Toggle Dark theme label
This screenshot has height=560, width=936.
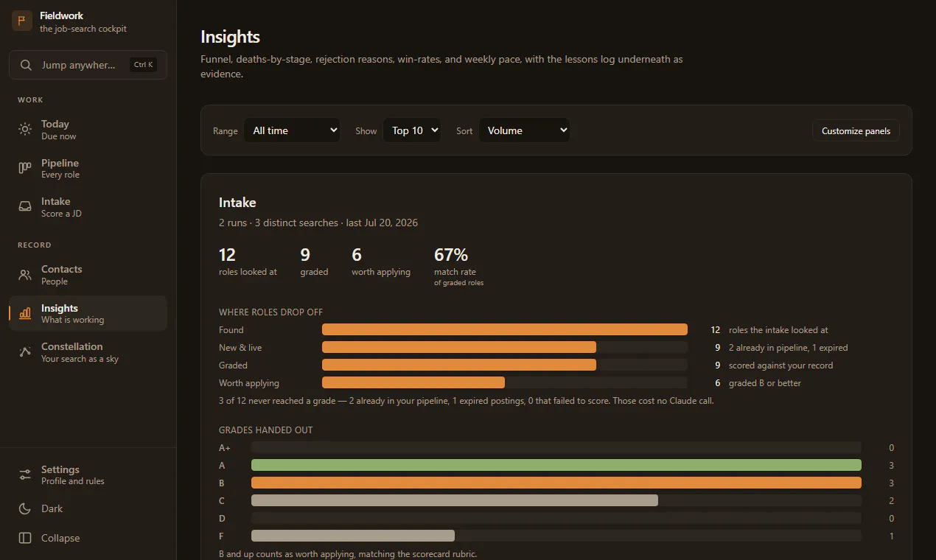click(x=52, y=508)
